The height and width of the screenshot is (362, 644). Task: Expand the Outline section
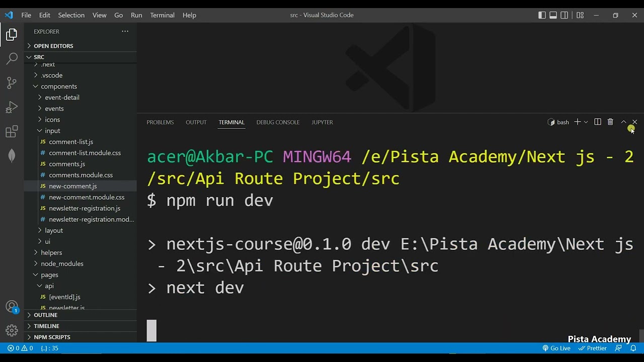pos(80,315)
